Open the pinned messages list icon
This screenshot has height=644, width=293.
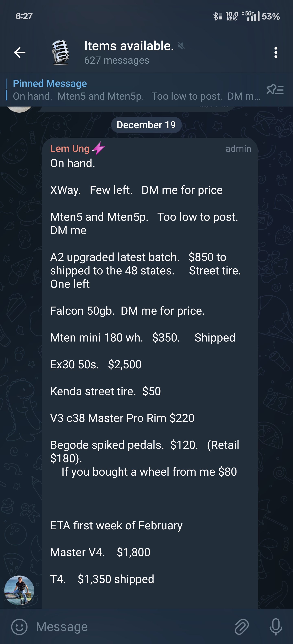click(x=275, y=89)
